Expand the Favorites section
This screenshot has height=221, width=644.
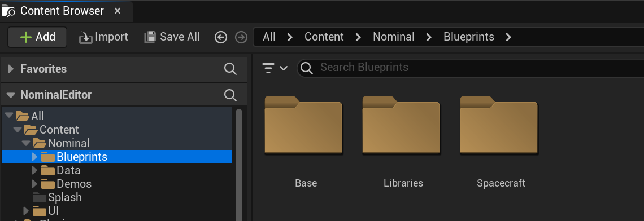click(11, 69)
